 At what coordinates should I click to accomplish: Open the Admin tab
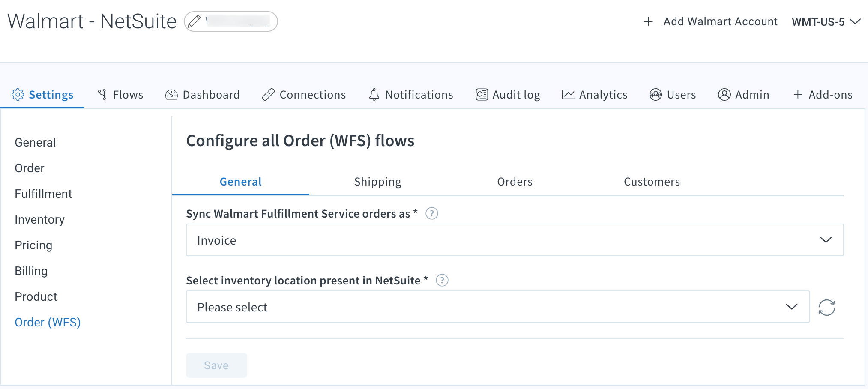(x=744, y=95)
